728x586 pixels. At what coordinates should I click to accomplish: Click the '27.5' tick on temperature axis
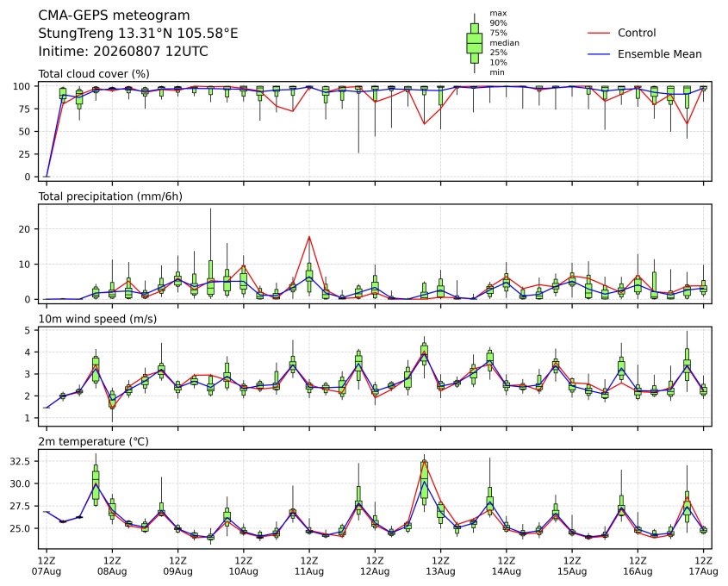(x=21, y=506)
